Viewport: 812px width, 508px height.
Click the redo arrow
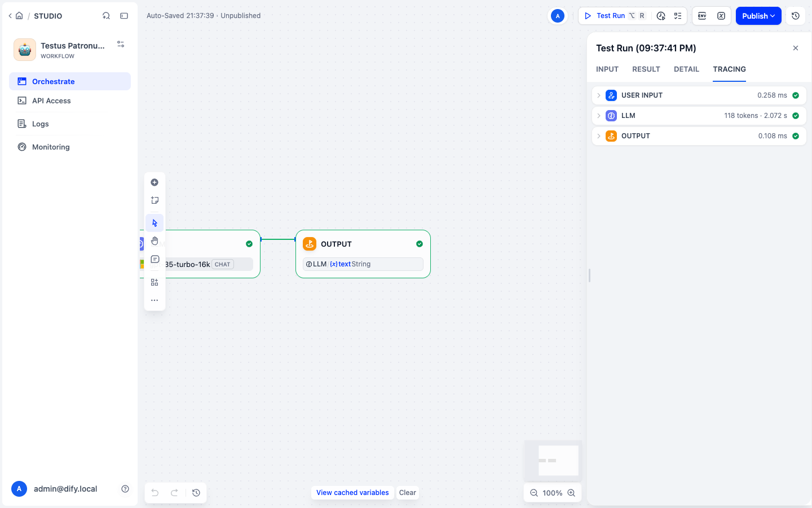175,493
